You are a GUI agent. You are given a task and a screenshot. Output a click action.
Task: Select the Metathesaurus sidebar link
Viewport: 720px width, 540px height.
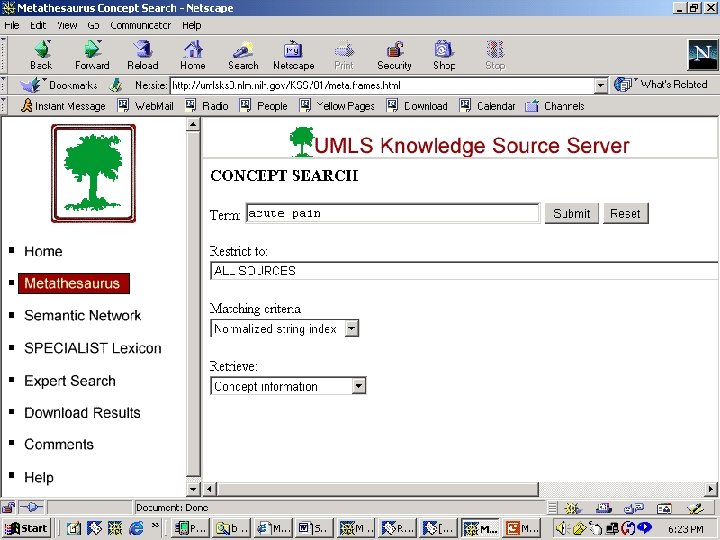[73, 283]
